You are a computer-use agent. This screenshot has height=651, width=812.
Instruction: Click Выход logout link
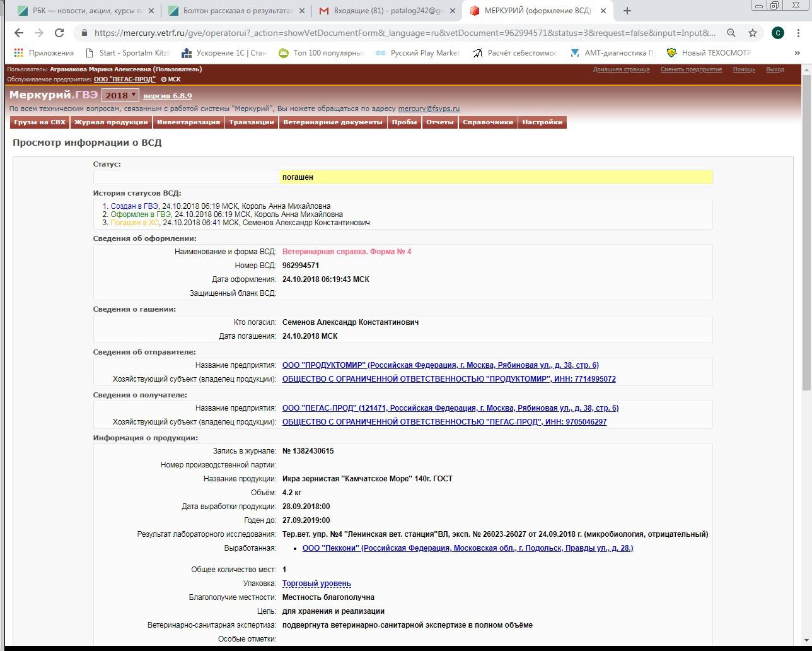click(x=775, y=69)
